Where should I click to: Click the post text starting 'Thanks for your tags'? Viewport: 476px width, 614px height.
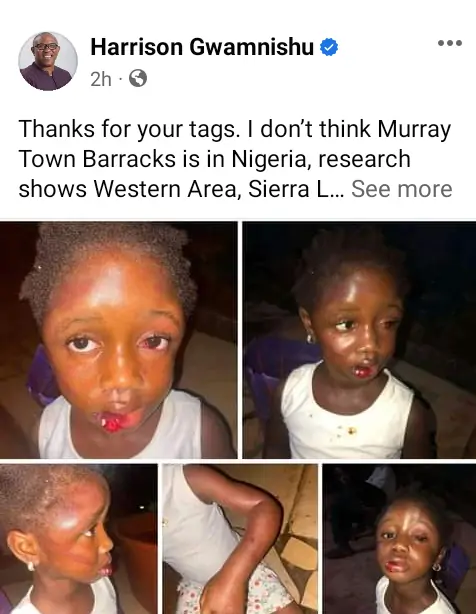pyautogui.click(x=235, y=159)
